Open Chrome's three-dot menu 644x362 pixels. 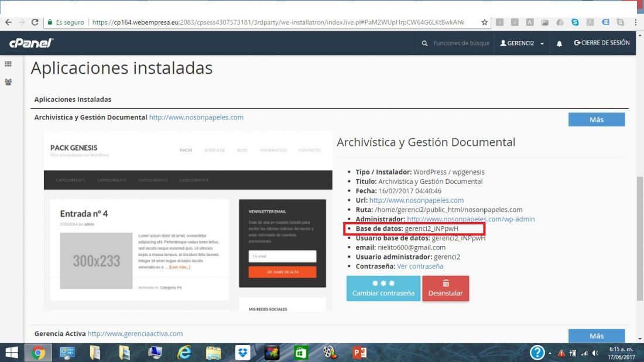(x=635, y=23)
